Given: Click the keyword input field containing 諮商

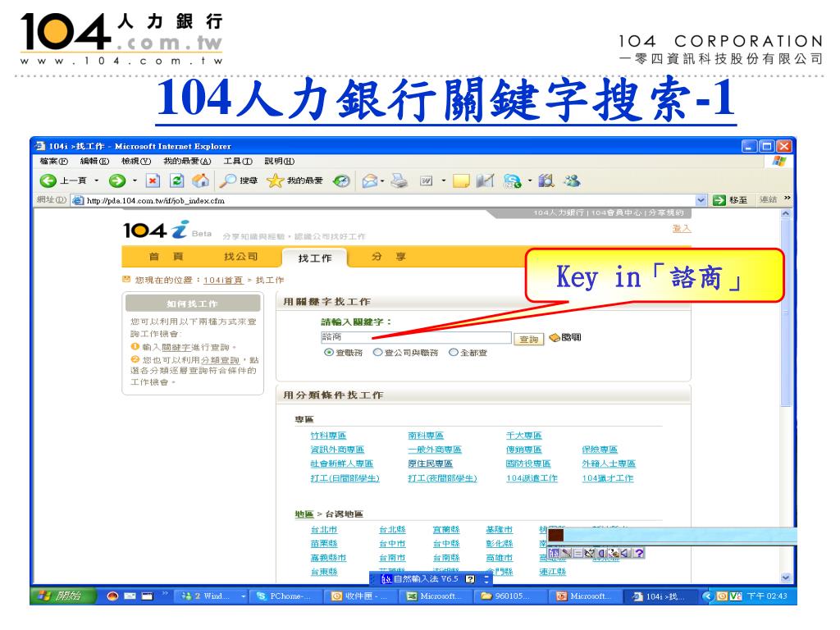Looking at the screenshot, I should [416, 337].
